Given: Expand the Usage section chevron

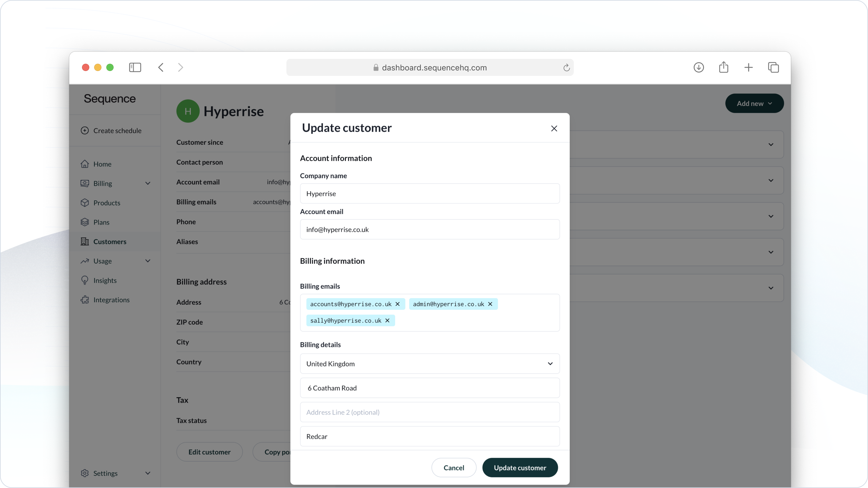Looking at the screenshot, I should [x=148, y=260].
